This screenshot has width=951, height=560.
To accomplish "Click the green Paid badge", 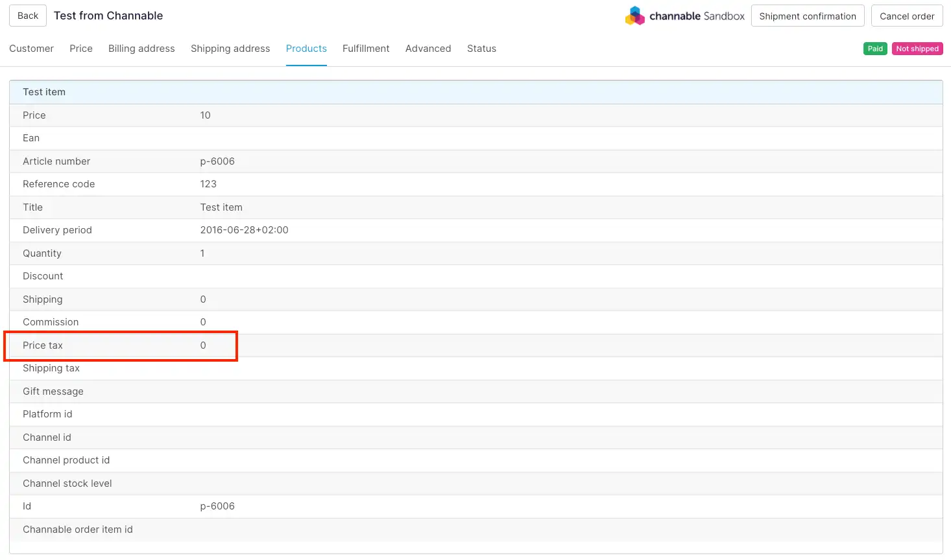I will [x=875, y=49].
